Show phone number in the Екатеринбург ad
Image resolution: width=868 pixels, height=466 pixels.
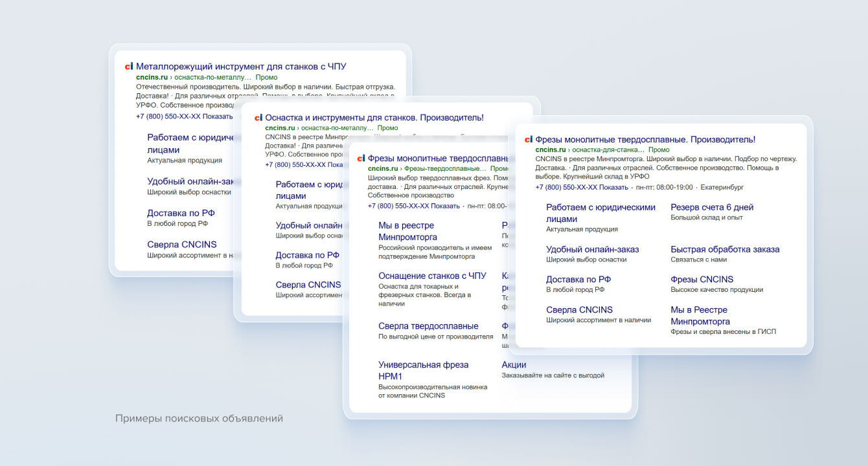coord(582,187)
